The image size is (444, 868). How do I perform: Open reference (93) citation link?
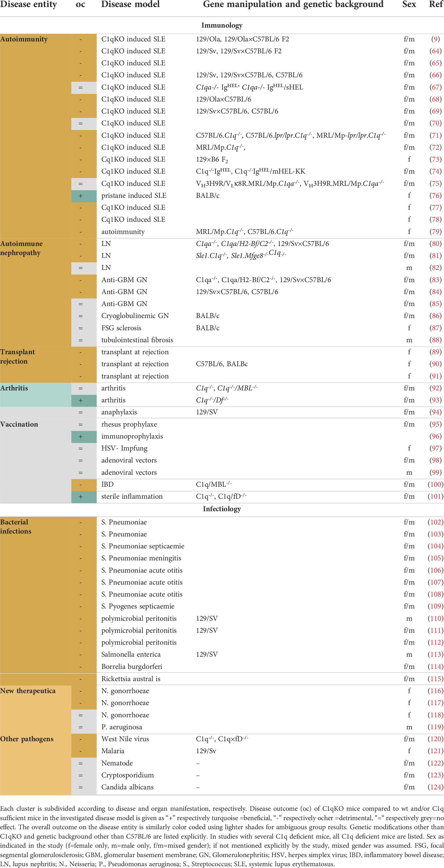(x=435, y=400)
